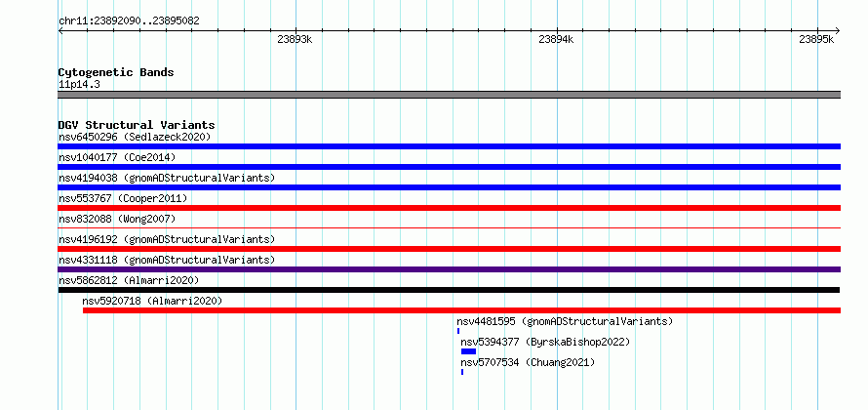Open the nsv1040177 (Coe2014) variant label
This screenshot has height=410, width=868.
coord(117,157)
